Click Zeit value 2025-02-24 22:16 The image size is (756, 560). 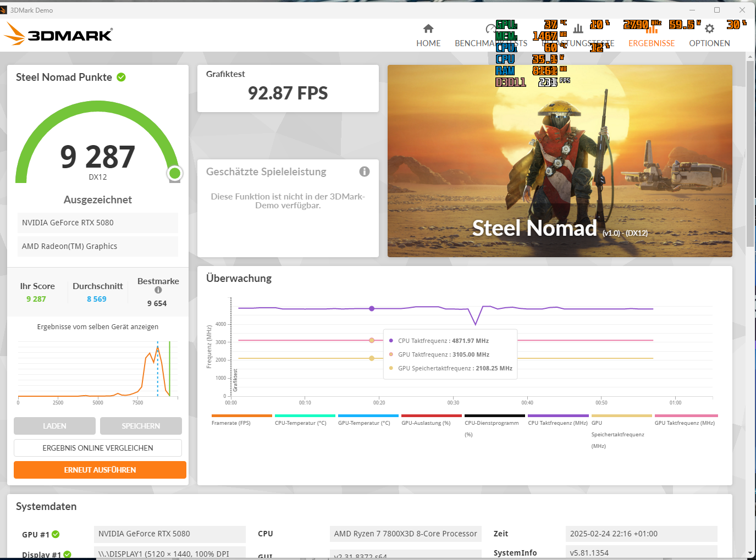pos(641,534)
